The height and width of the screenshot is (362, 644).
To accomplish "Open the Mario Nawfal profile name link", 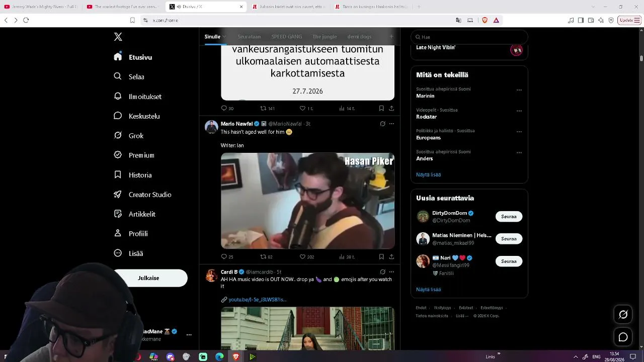I will click(236, 124).
